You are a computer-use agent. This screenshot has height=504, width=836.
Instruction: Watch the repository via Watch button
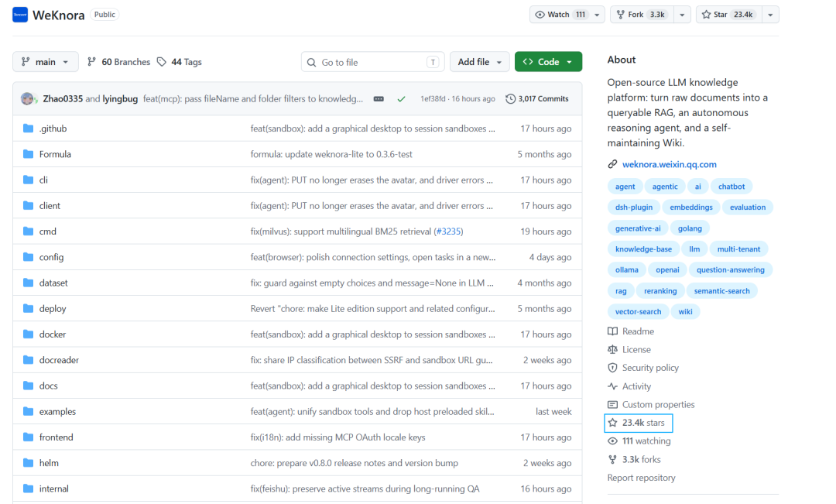point(560,15)
